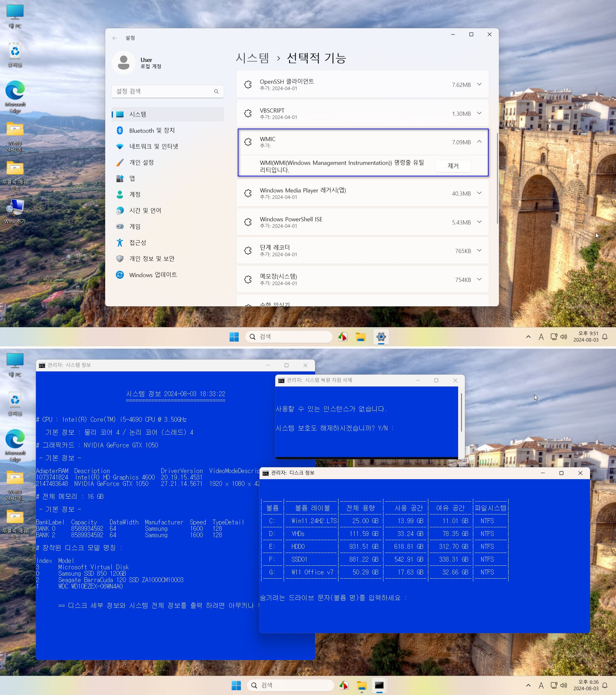The height and width of the screenshot is (695, 616).
Task: Expand the VBSCRIPT feature details
Action: (x=479, y=113)
